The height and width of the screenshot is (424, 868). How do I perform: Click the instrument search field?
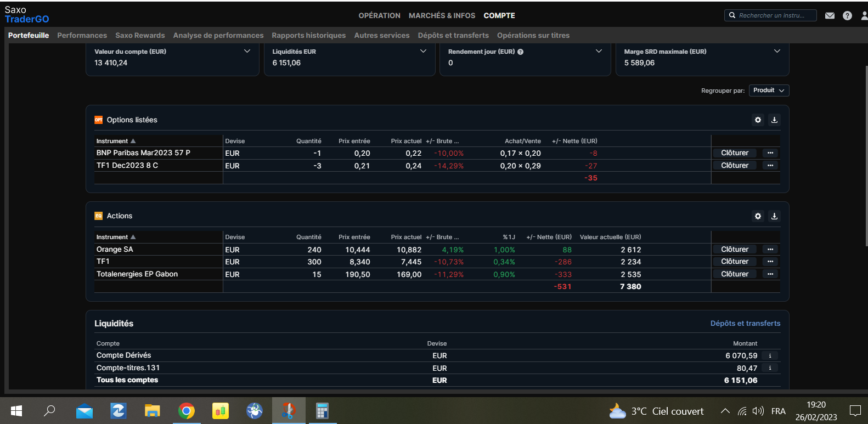(774, 15)
